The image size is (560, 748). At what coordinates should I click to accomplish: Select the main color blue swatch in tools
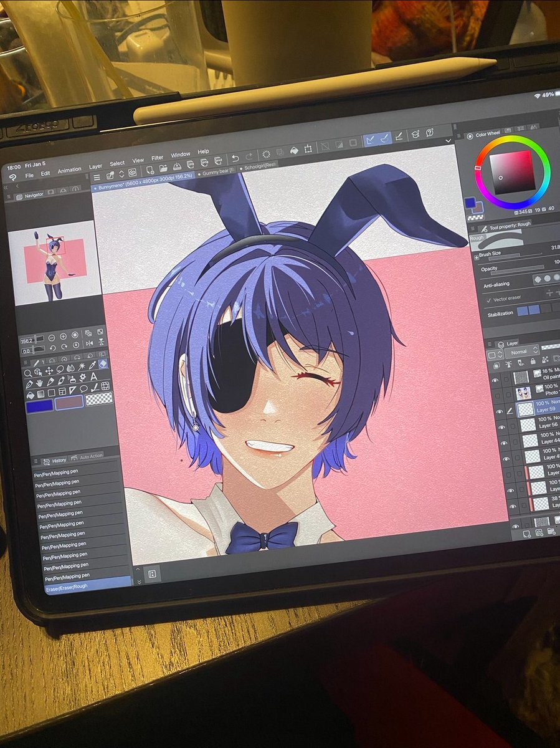point(39,406)
